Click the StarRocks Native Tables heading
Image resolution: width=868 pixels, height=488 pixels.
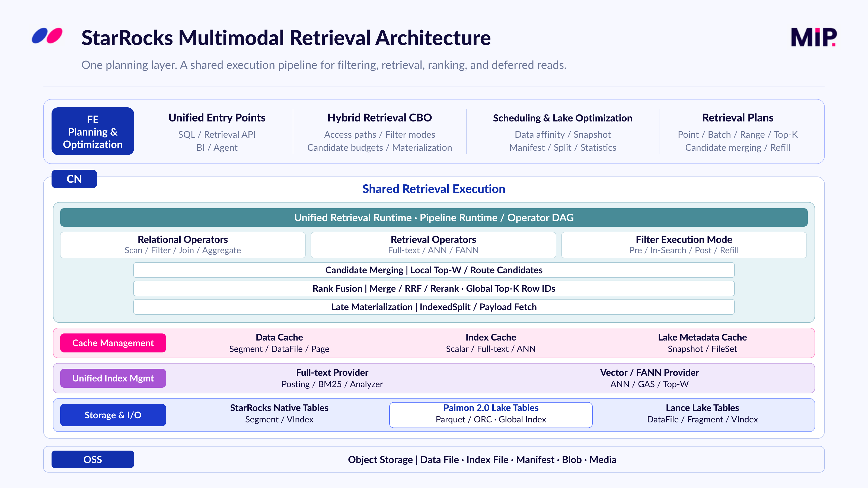point(279,408)
